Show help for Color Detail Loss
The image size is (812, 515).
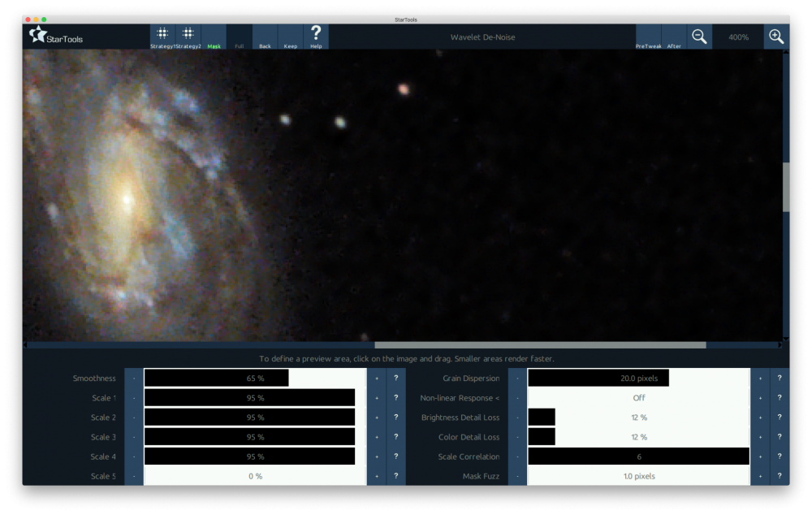pyautogui.click(x=780, y=437)
